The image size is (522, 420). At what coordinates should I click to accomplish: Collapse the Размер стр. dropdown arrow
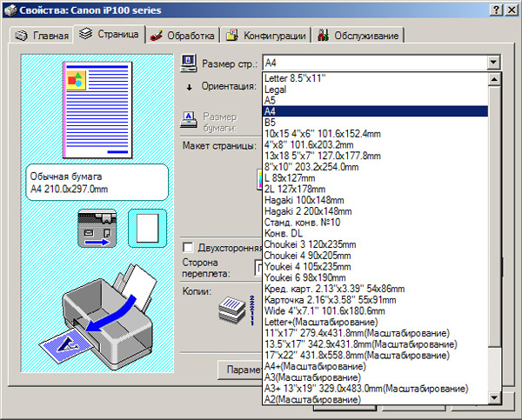pyautogui.click(x=493, y=63)
